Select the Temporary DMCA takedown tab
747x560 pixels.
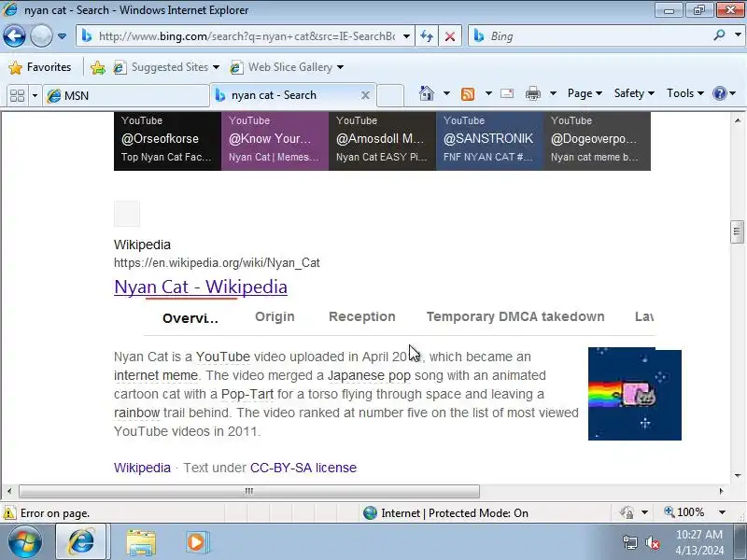click(515, 316)
